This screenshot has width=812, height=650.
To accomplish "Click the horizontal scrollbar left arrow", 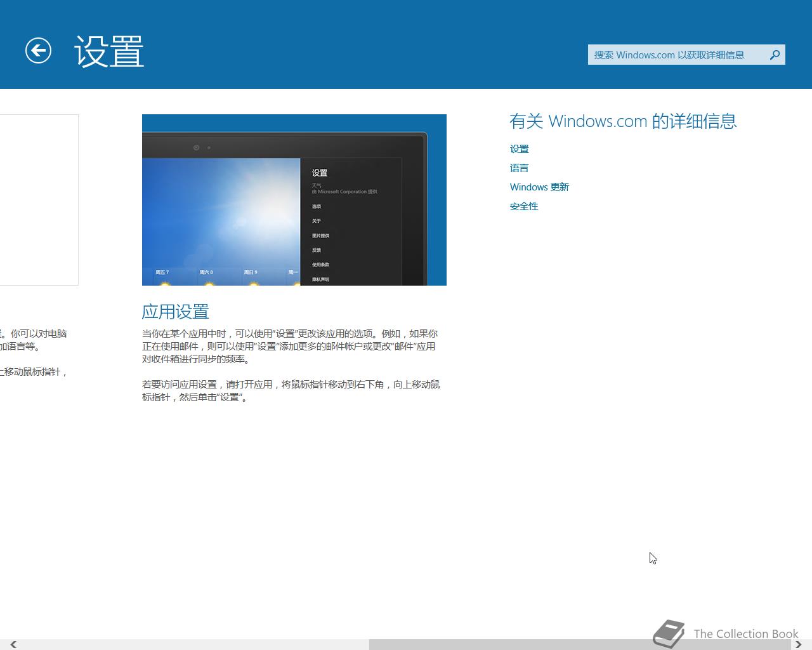I will point(13,644).
